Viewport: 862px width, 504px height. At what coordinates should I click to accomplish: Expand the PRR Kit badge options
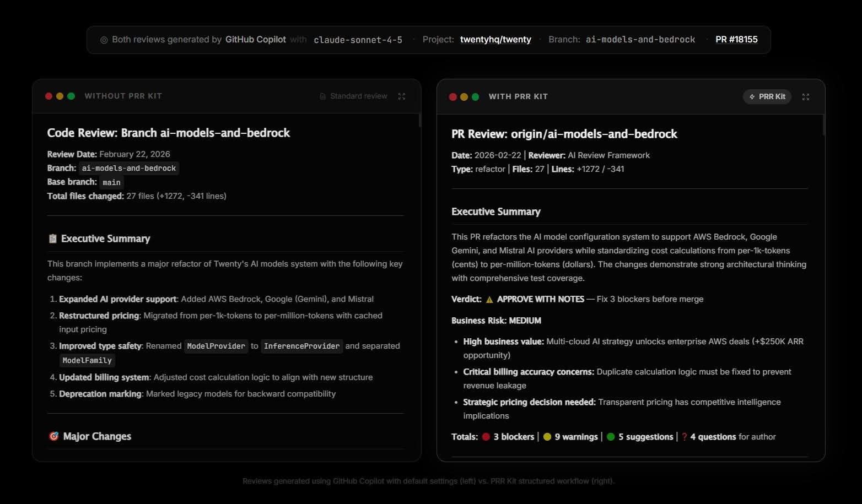tap(767, 96)
